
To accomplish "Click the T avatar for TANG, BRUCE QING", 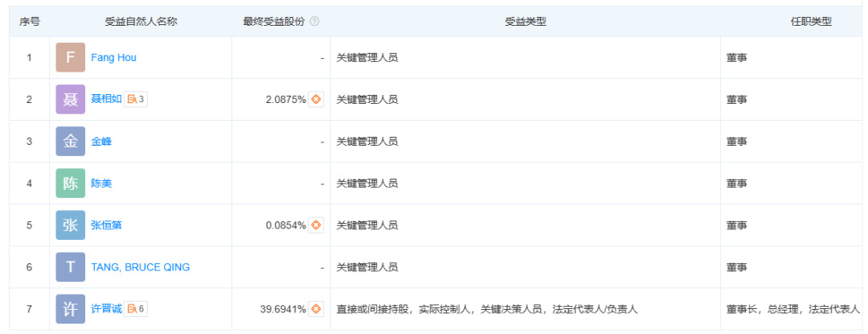I will click(71, 267).
